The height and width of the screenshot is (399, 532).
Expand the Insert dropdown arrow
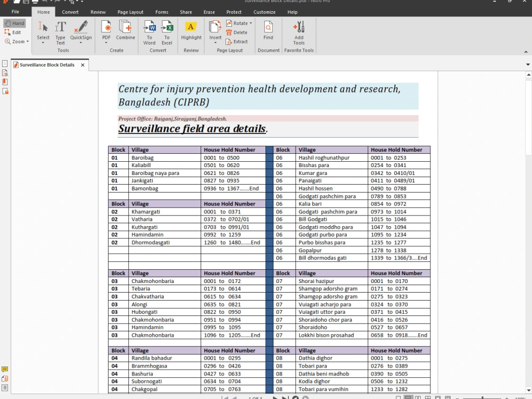click(215, 43)
